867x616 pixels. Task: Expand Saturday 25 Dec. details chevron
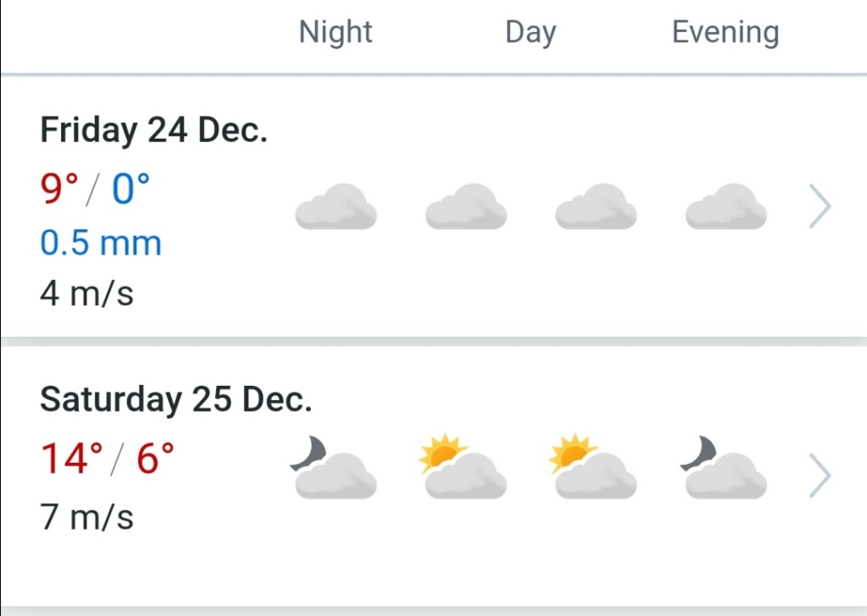(x=820, y=476)
